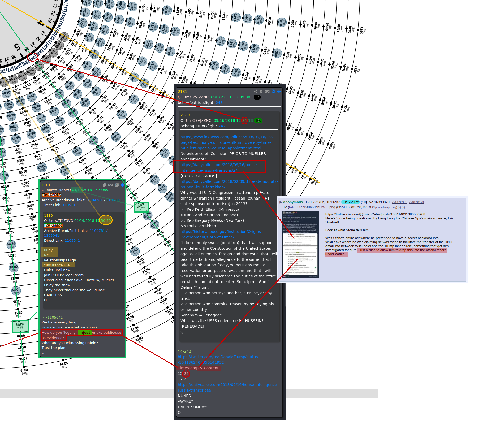Click the (u) link after ClipboardImage.png

pyautogui.click(x=403, y=207)
